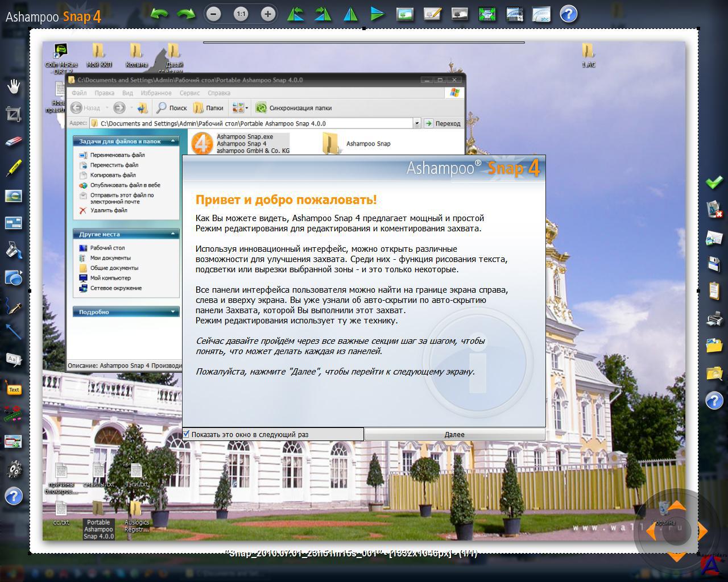Zoom in using the plus button
The image size is (728, 582).
pos(268,14)
